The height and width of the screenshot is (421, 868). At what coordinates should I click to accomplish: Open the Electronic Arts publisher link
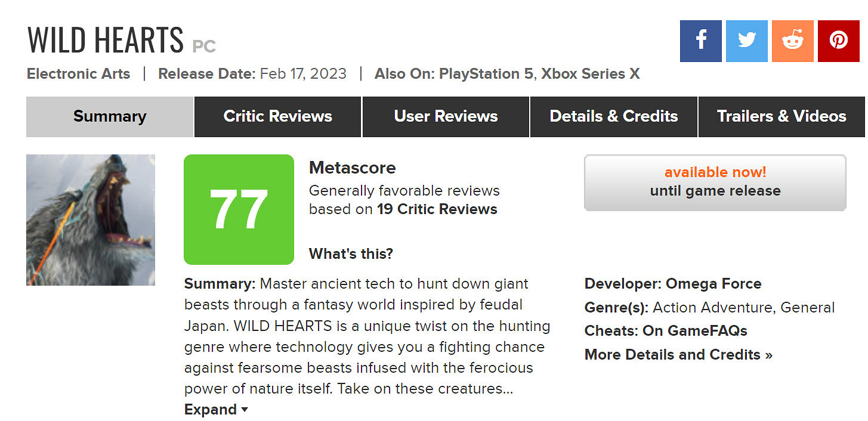(78, 74)
